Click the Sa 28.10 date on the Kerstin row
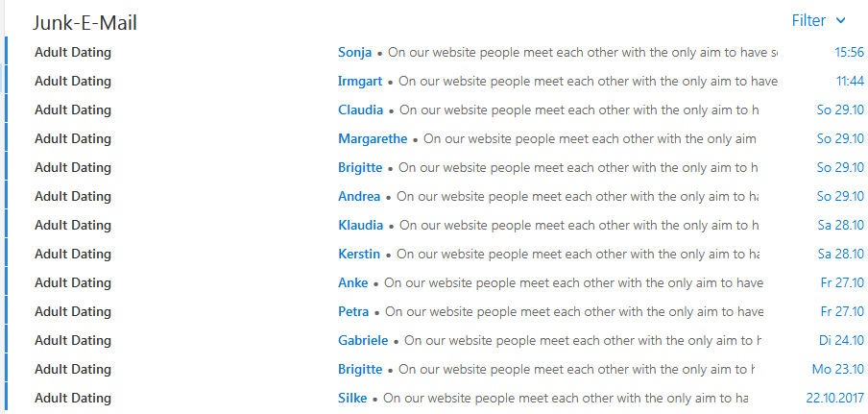The width and height of the screenshot is (868, 414). click(840, 254)
